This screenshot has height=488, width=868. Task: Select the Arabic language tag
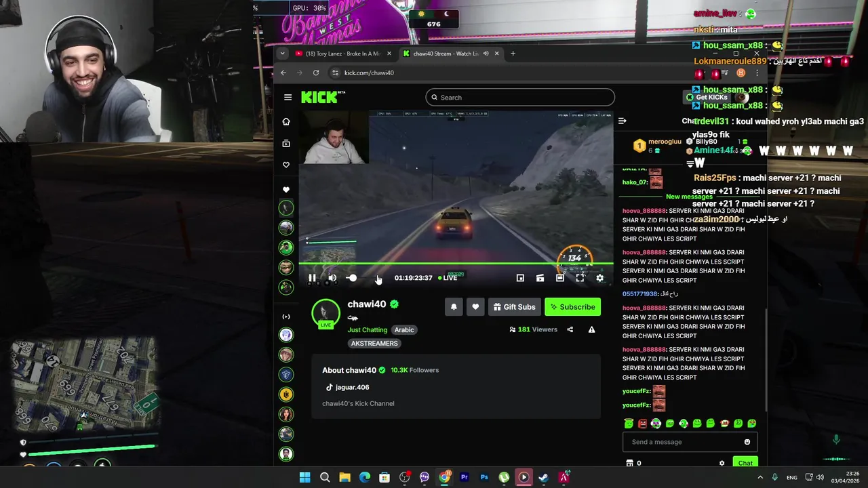coord(404,330)
